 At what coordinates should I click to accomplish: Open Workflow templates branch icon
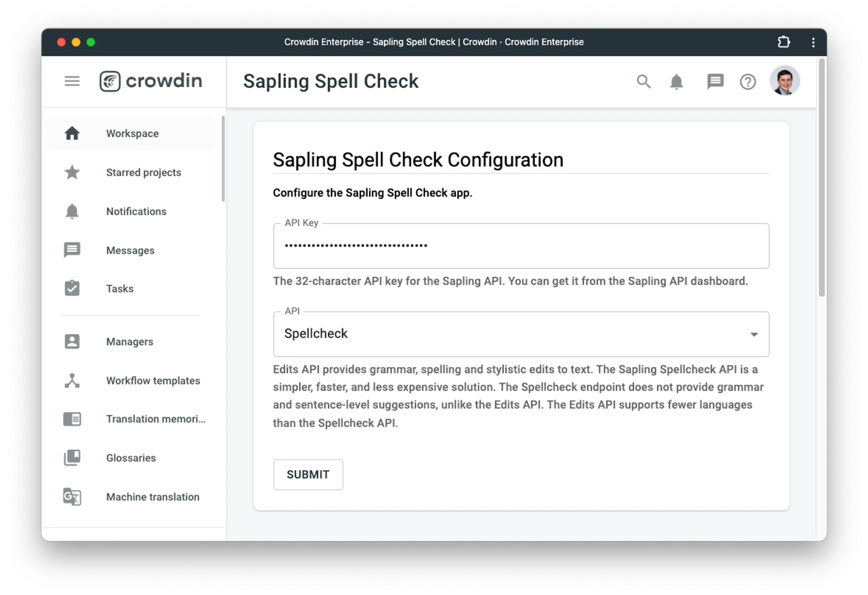(x=72, y=380)
